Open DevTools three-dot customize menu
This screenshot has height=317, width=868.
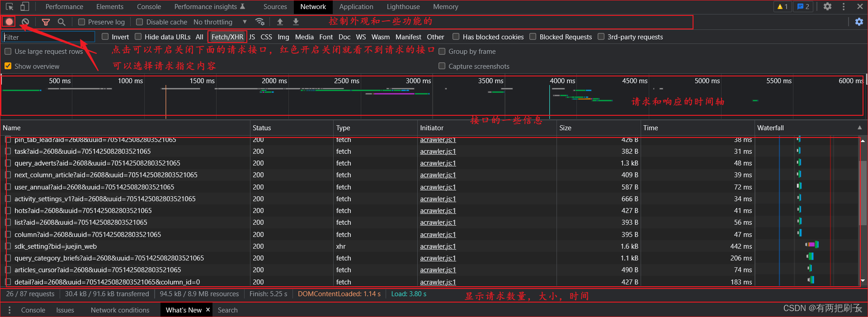coord(844,7)
